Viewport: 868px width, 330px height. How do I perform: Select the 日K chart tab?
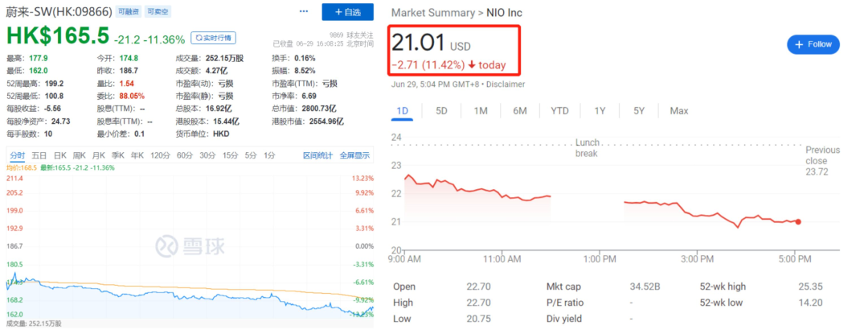tap(59, 156)
